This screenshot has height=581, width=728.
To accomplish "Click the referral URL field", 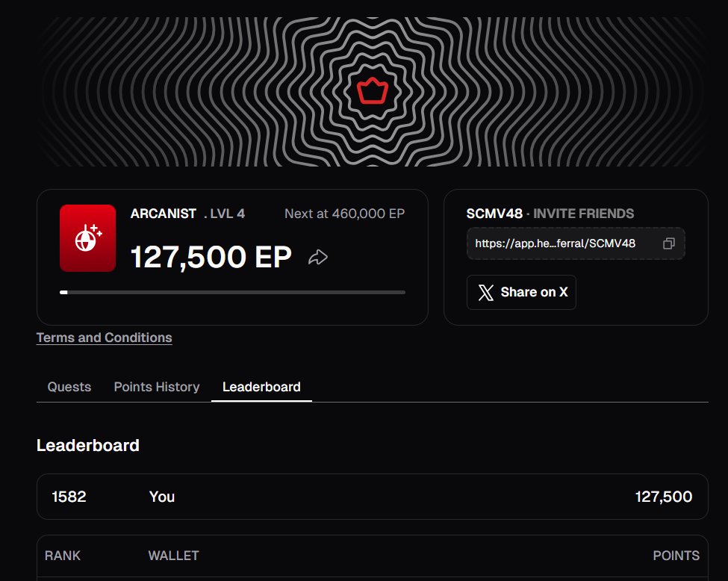I will (576, 243).
